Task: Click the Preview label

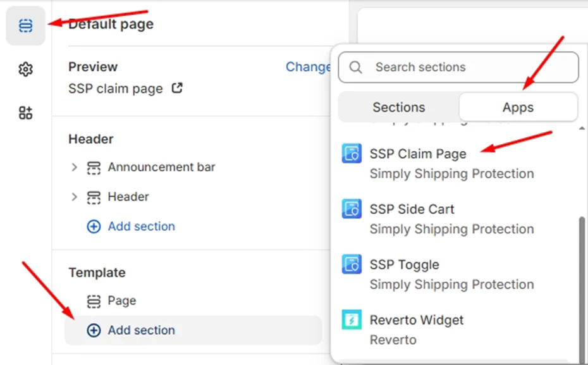Action: click(x=93, y=67)
